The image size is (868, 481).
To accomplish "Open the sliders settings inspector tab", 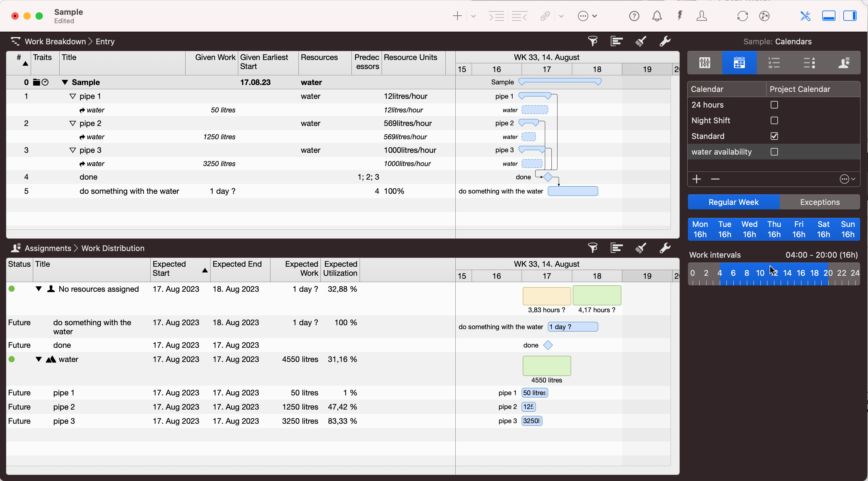I will 704,63.
